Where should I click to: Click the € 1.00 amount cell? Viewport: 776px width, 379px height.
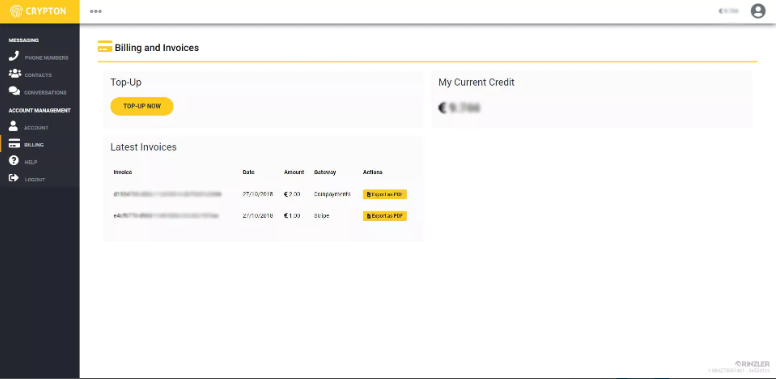pyautogui.click(x=292, y=216)
